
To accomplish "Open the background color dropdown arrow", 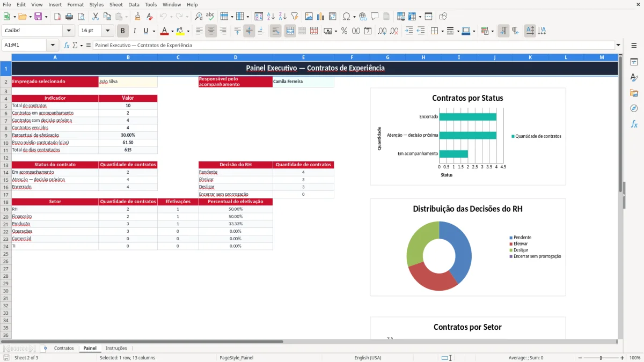I will pos(188,31).
